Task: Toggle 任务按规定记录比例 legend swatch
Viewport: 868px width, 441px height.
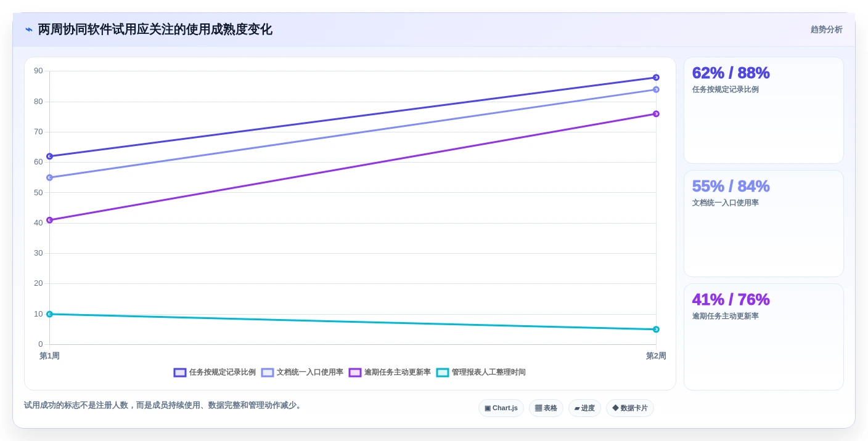Action: point(180,373)
